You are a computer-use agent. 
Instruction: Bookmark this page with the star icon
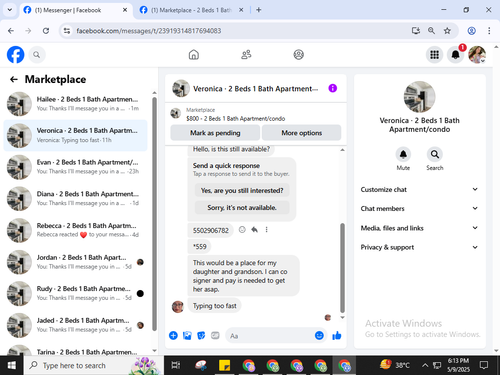(447, 31)
